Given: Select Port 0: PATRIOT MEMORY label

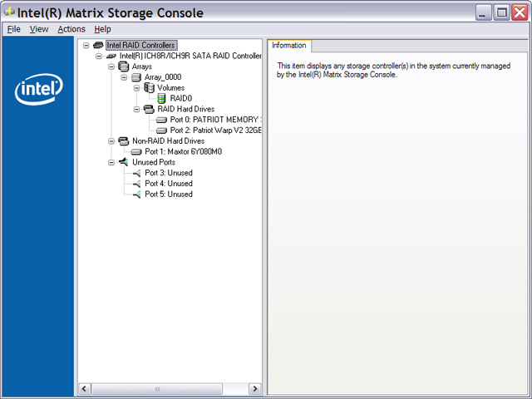Looking at the screenshot, I should pyautogui.click(x=215, y=120).
